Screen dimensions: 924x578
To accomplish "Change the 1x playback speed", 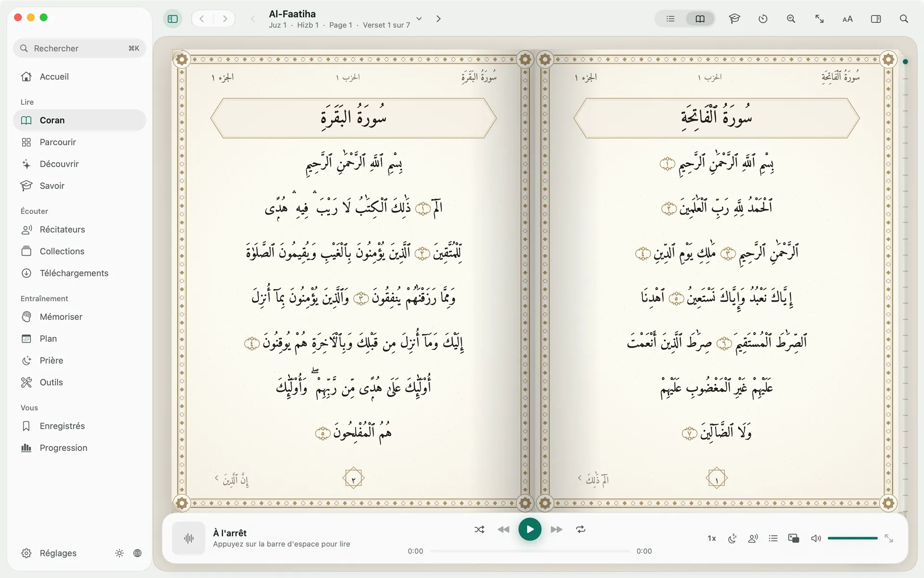I will (x=712, y=539).
